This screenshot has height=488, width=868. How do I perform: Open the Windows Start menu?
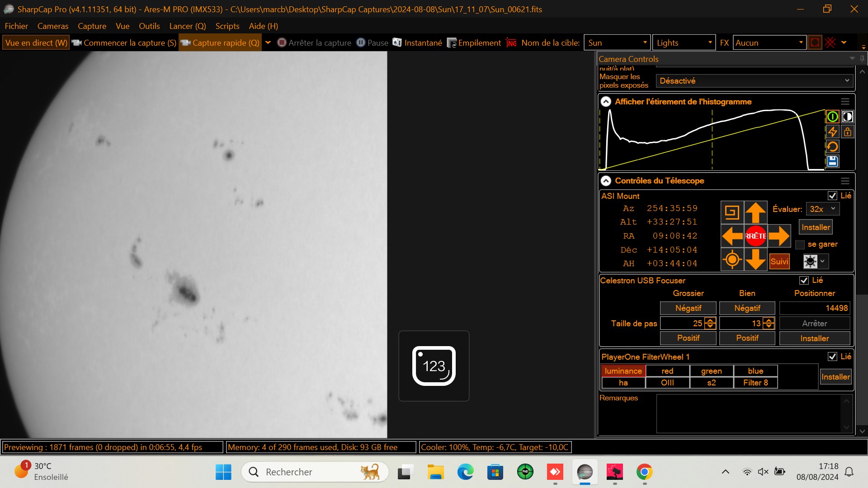tap(223, 472)
